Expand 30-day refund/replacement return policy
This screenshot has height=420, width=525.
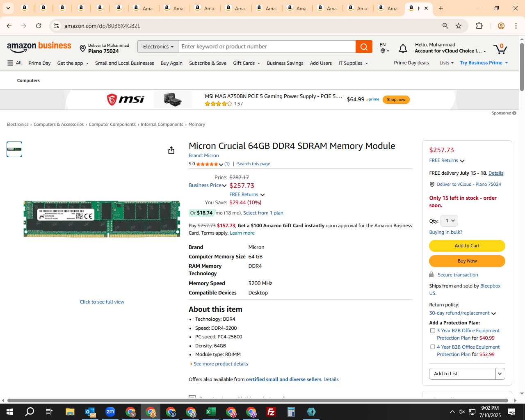463,313
